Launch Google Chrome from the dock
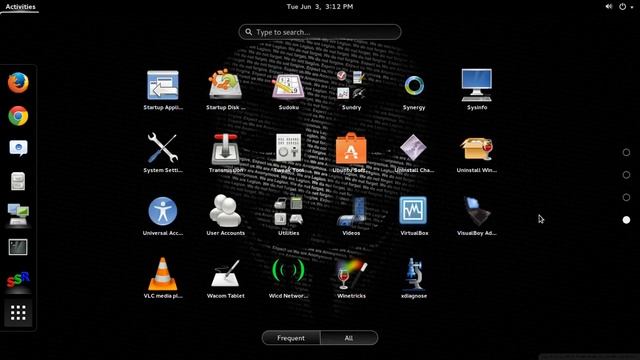The height and width of the screenshot is (360, 640). coord(18,116)
